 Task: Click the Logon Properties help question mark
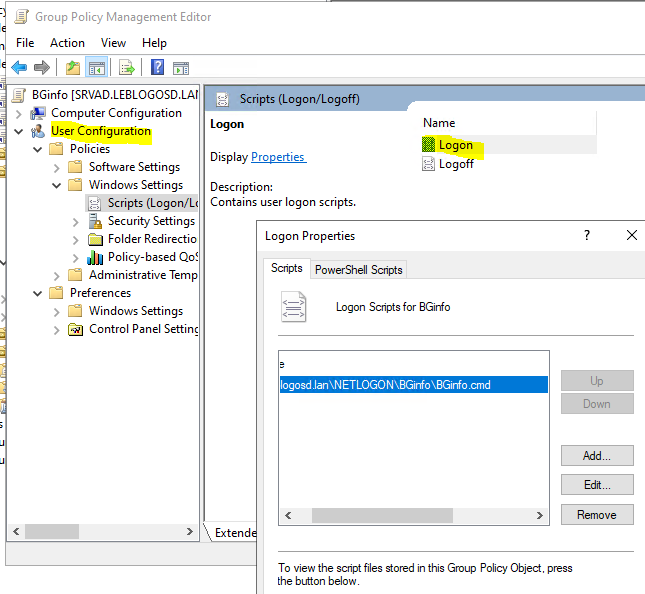click(587, 235)
